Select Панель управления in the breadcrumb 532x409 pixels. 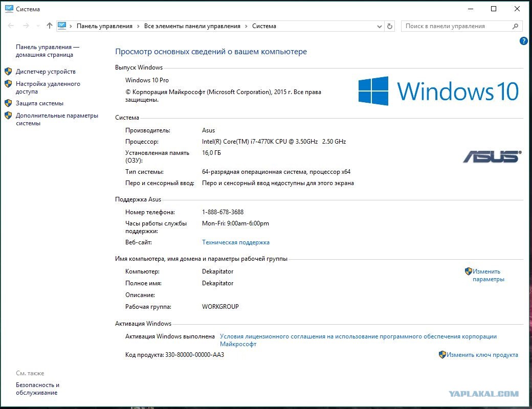point(104,26)
